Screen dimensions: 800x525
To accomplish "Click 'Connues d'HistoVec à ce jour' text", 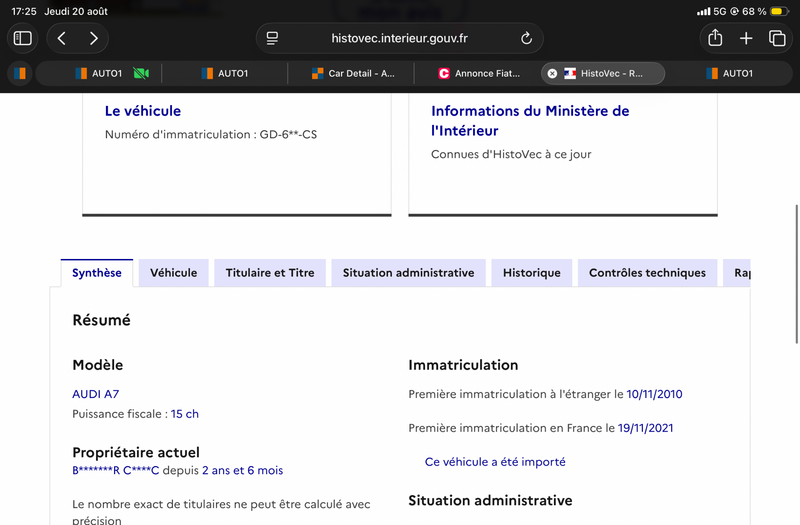I will click(511, 154).
